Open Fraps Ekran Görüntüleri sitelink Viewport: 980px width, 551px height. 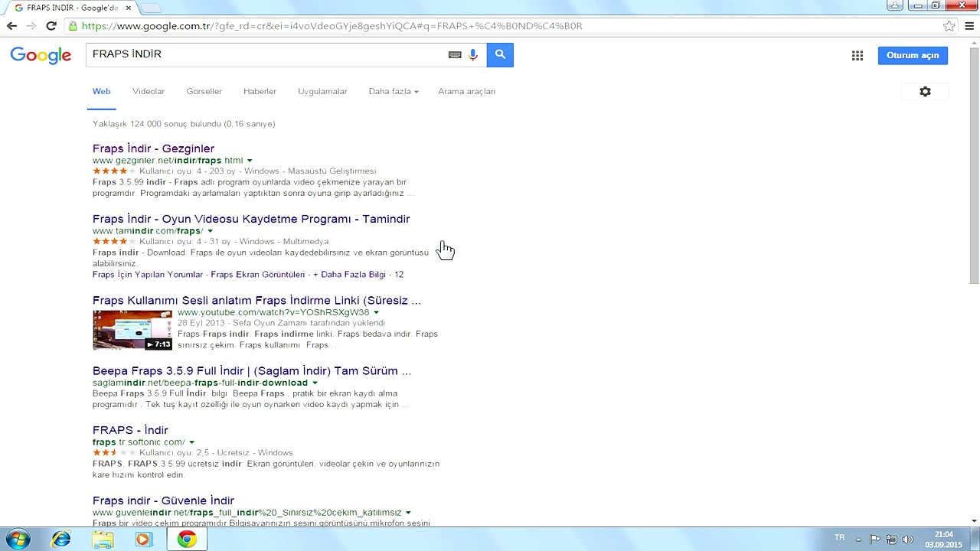(258, 274)
